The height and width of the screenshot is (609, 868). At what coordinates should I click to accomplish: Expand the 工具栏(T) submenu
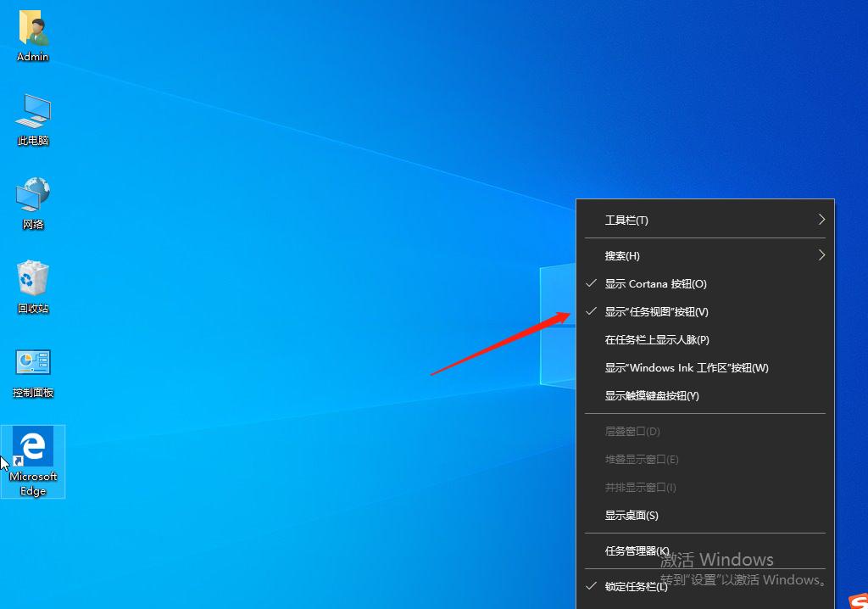pos(704,220)
